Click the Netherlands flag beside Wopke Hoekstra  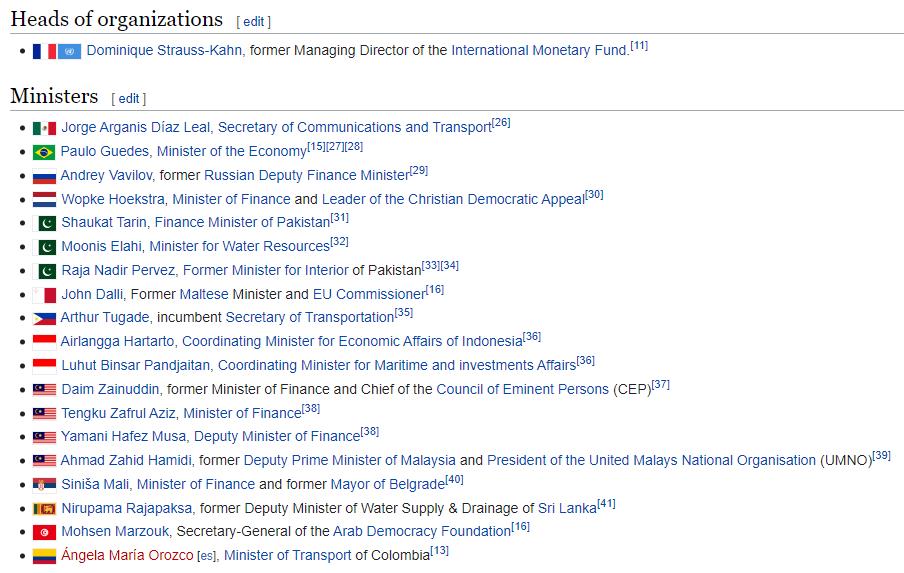(44, 199)
